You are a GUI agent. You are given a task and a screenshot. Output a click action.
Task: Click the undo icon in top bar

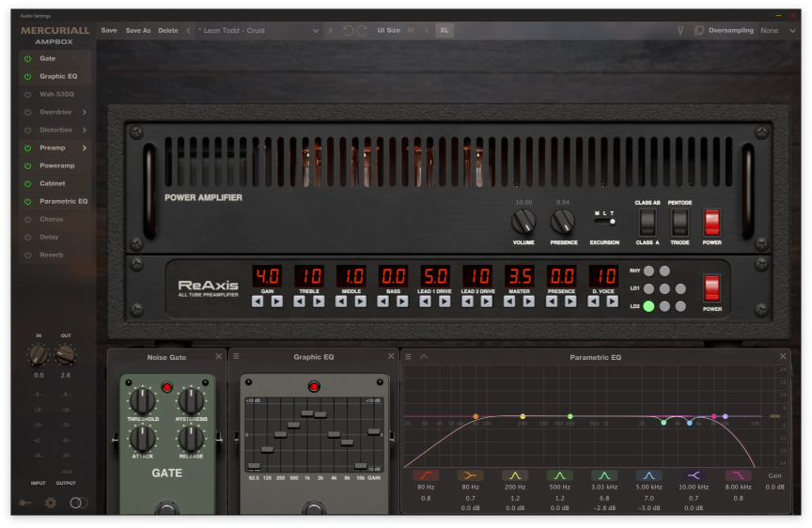[349, 31]
